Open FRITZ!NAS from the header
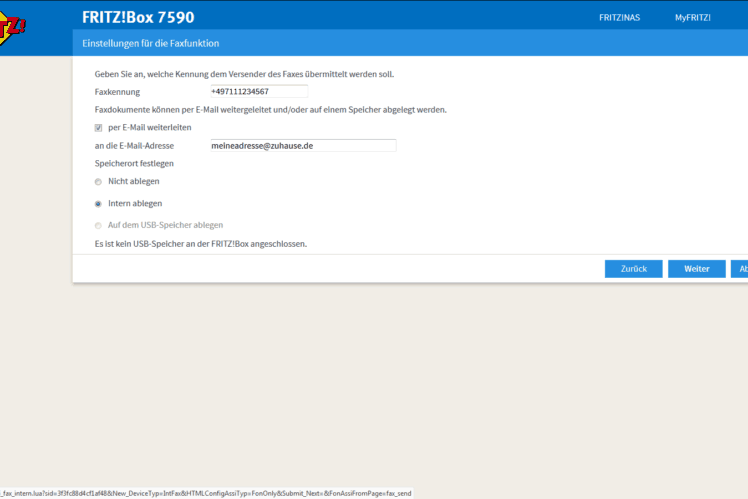 (619, 18)
